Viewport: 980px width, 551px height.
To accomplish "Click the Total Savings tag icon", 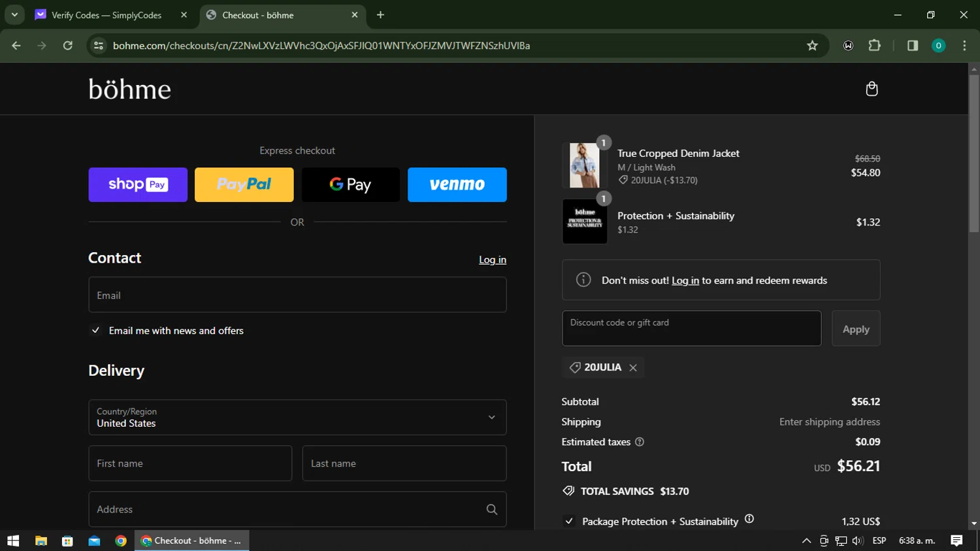I will click(568, 491).
